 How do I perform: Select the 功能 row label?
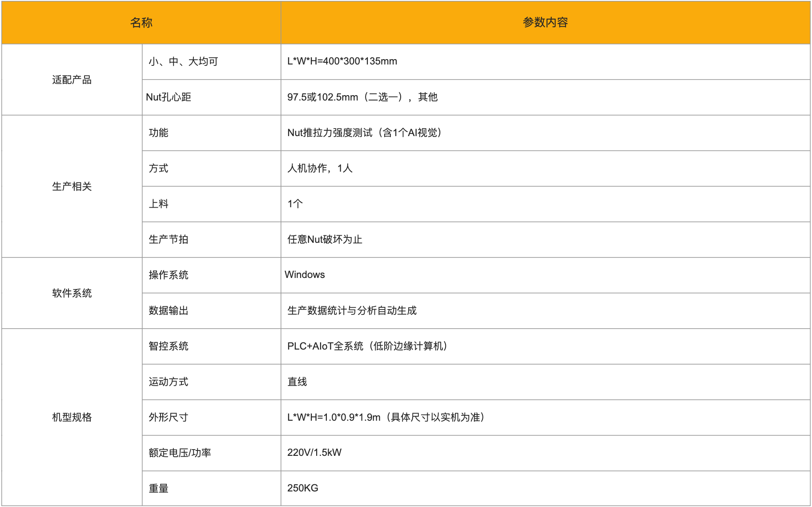[158, 133]
